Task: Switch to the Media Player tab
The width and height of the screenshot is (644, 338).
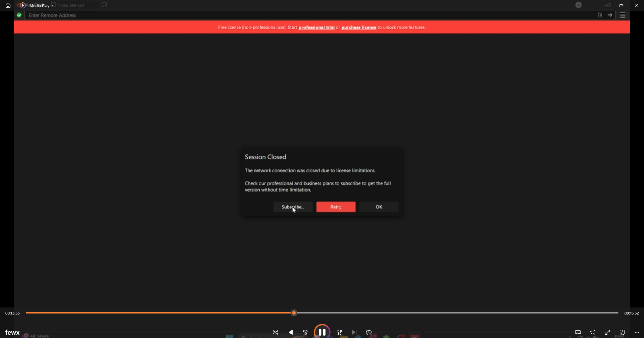Action: (x=41, y=5)
